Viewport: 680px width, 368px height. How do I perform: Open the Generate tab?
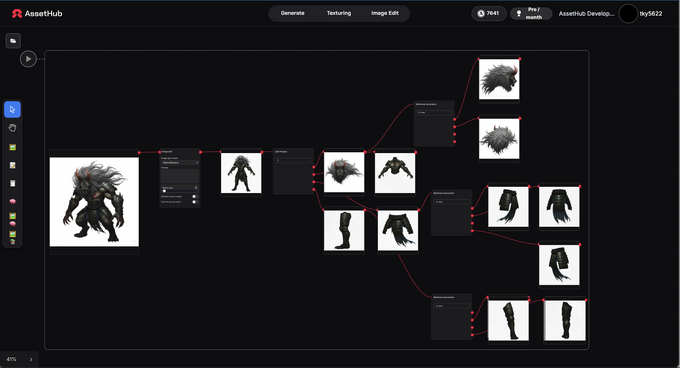click(x=292, y=13)
